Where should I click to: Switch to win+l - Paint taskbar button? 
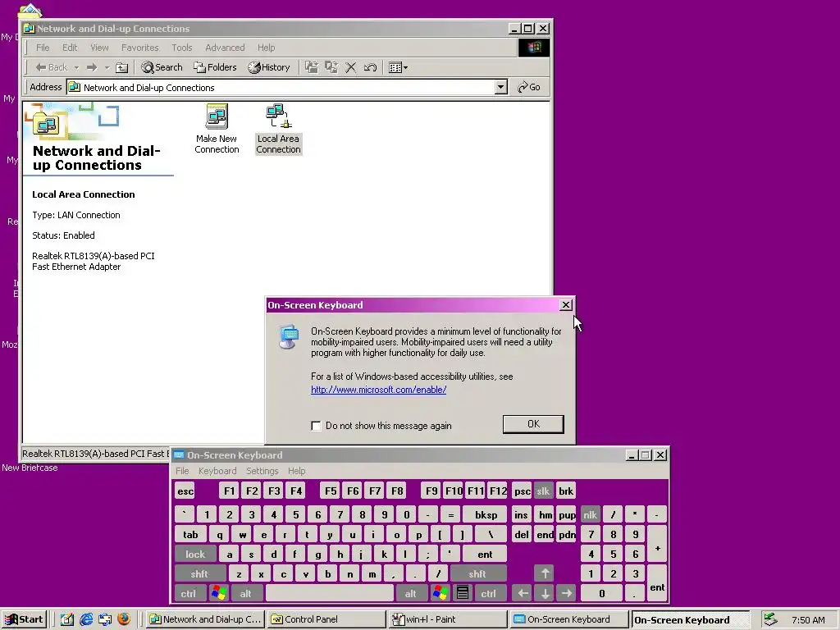pyautogui.click(x=448, y=619)
